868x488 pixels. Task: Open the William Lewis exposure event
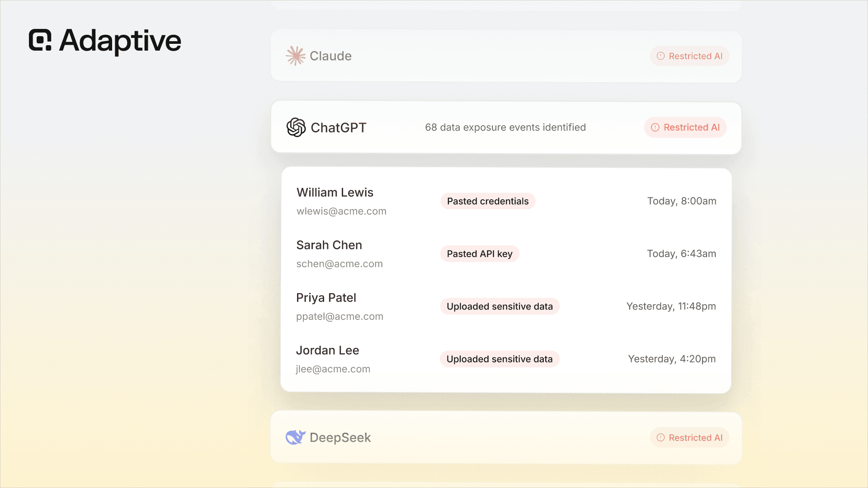click(x=506, y=201)
